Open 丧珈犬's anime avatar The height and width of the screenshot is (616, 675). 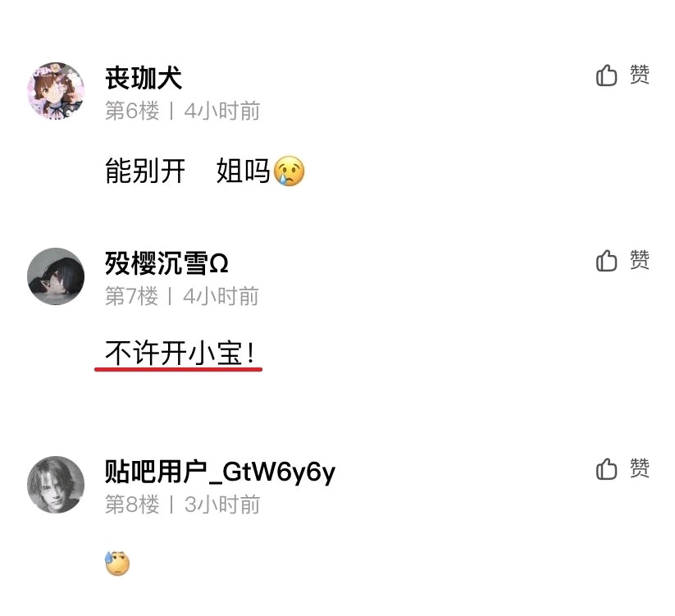56,91
